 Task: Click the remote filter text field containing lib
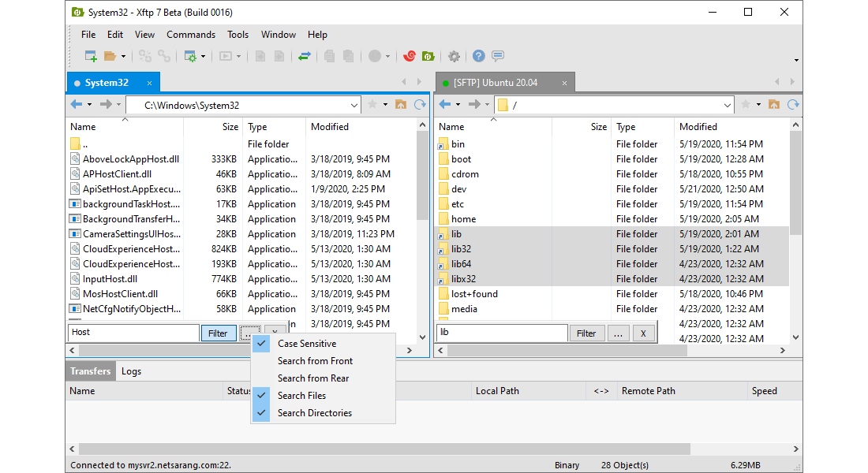point(502,333)
